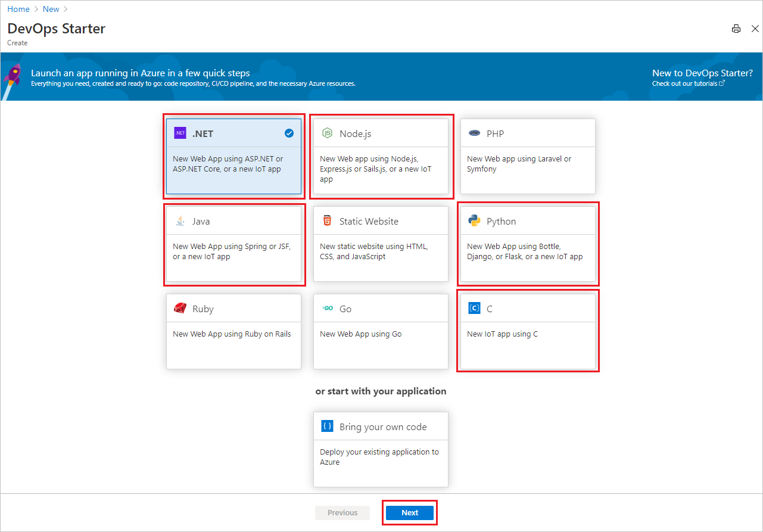763x532 pixels.
Task: Pick the red Ruby gem icon
Action: pos(180,309)
